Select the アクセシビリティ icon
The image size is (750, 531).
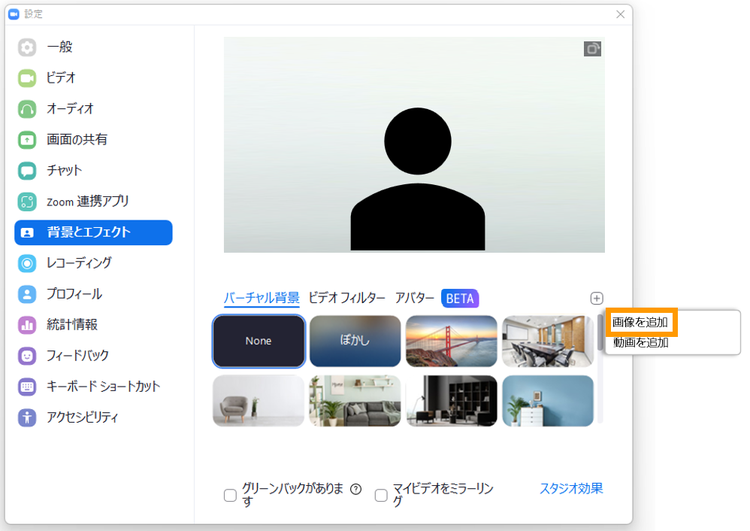pyautogui.click(x=27, y=418)
